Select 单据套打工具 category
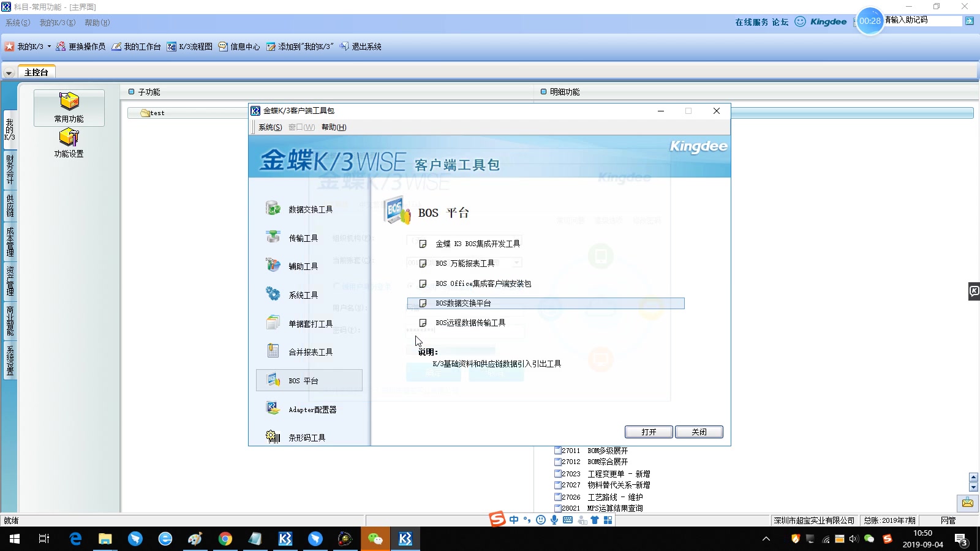This screenshot has width=980, height=551. (x=300, y=323)
